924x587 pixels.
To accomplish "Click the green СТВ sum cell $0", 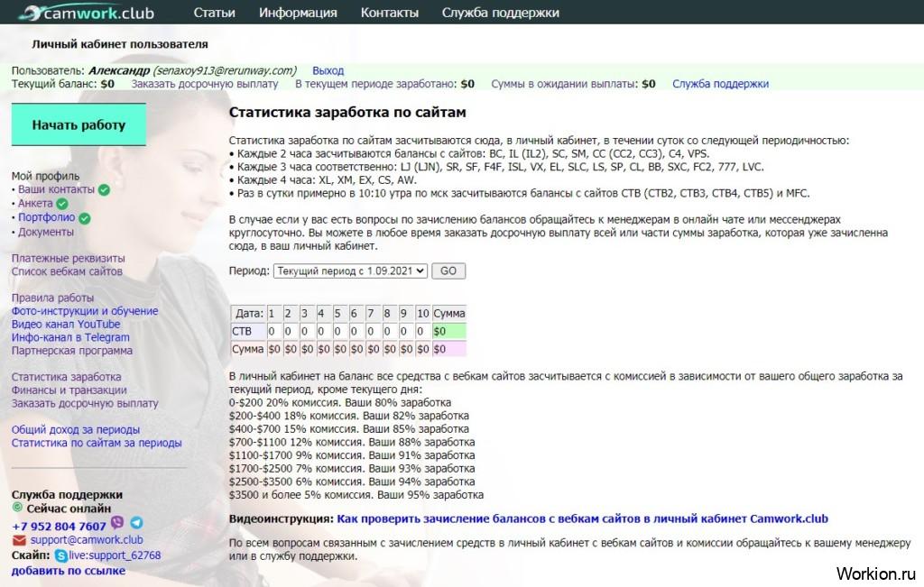I will (449, 332).
